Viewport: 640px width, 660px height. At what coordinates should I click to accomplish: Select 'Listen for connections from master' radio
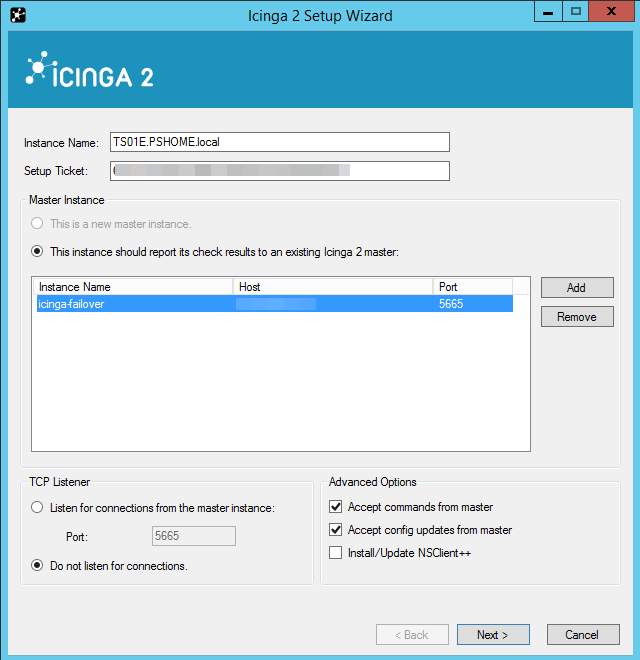[38, 508]
